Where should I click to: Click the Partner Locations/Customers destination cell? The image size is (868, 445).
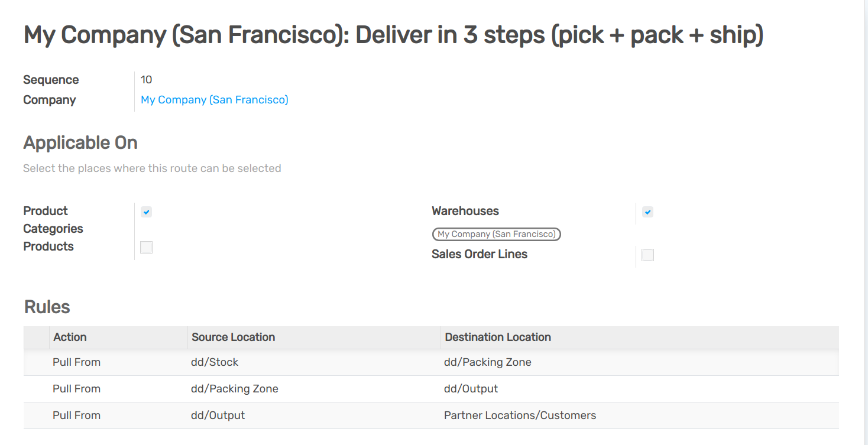[520, 415]
